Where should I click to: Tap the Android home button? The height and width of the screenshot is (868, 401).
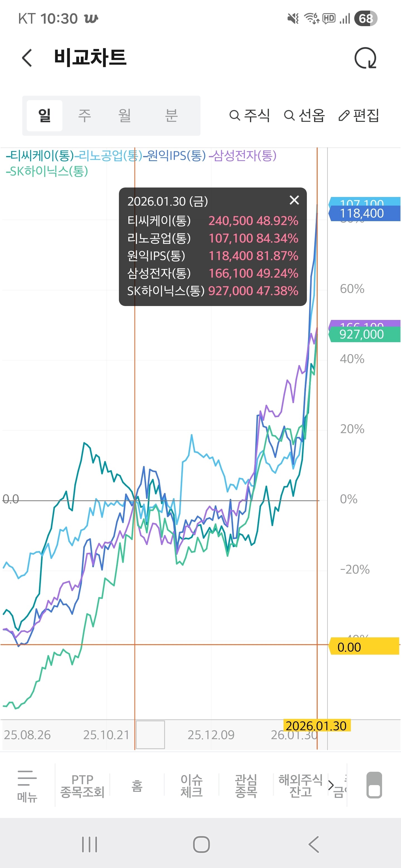pos(201,844)
